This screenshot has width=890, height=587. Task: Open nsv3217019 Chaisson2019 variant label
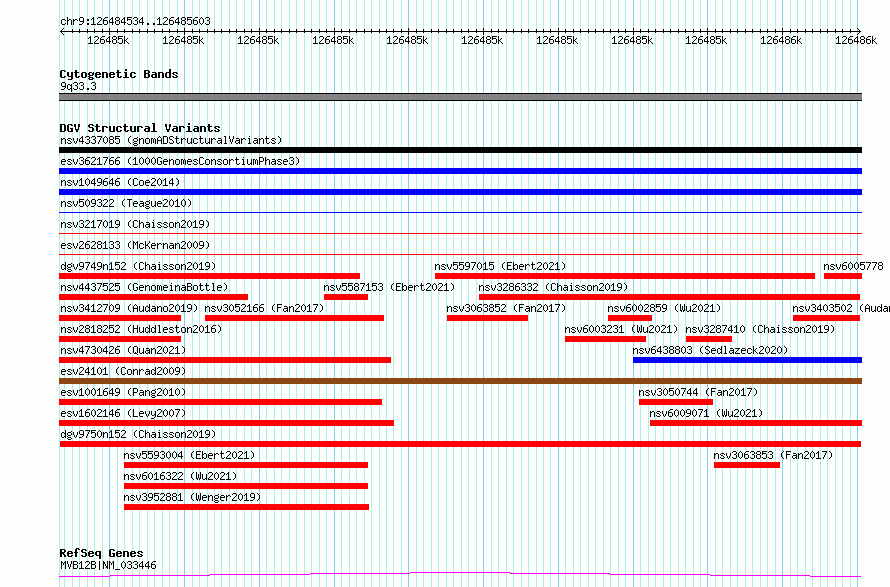click(x=135, y=224)
